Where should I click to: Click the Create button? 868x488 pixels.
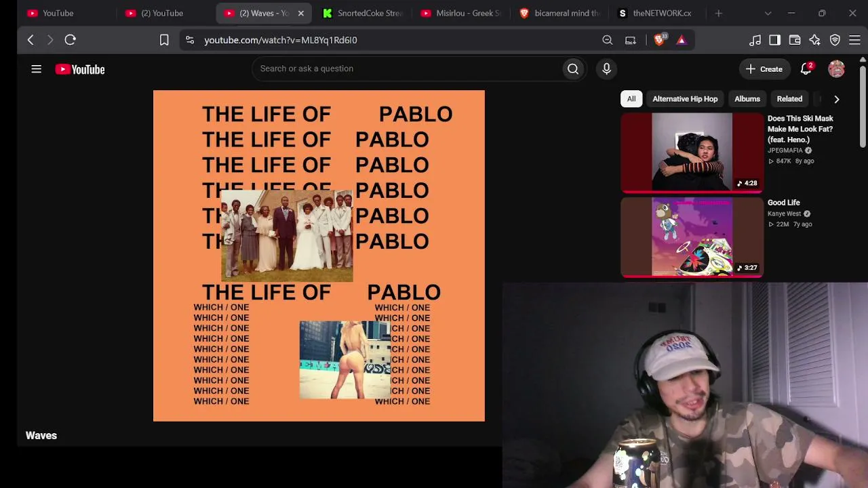tap(764, 68)
